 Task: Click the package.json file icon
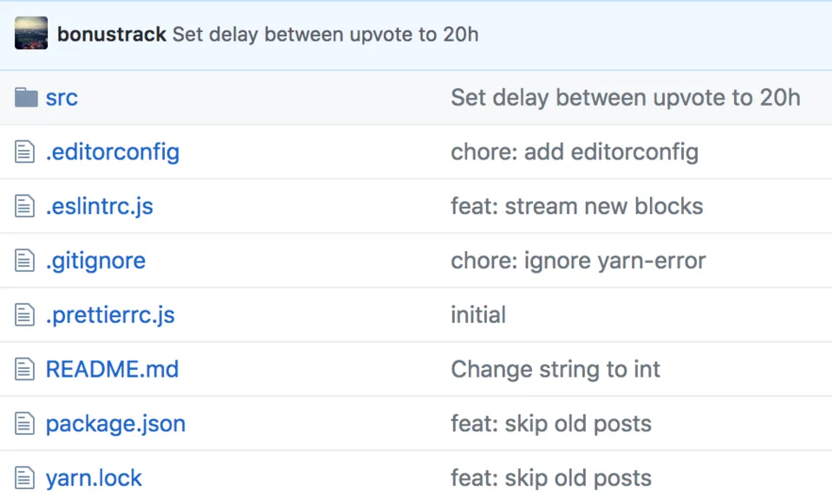25,423
